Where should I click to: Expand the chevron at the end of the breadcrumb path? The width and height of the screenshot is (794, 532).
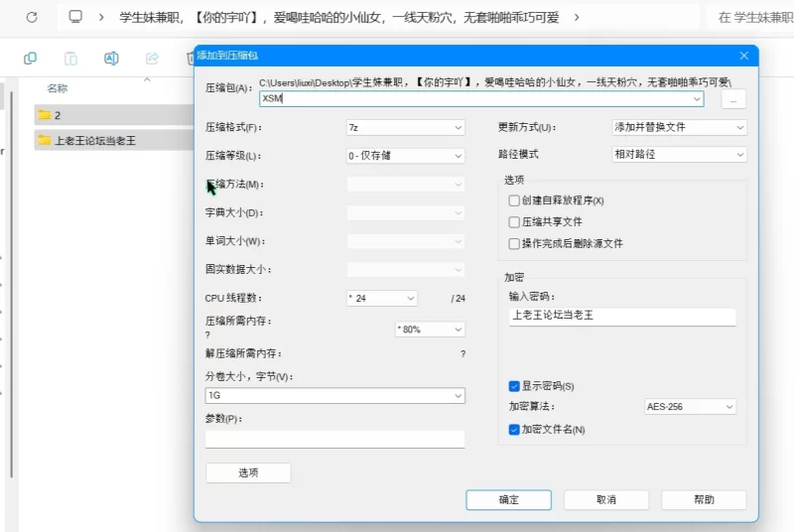point(577,17)
